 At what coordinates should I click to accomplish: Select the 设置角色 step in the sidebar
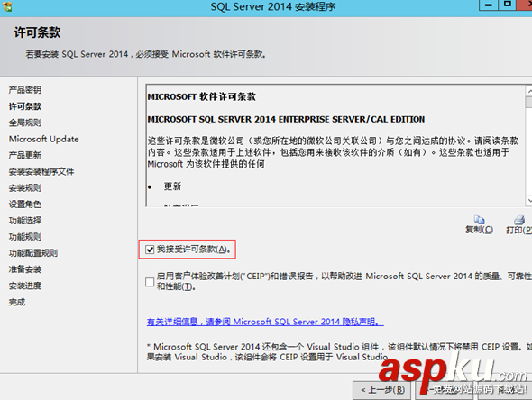point(24,205)
